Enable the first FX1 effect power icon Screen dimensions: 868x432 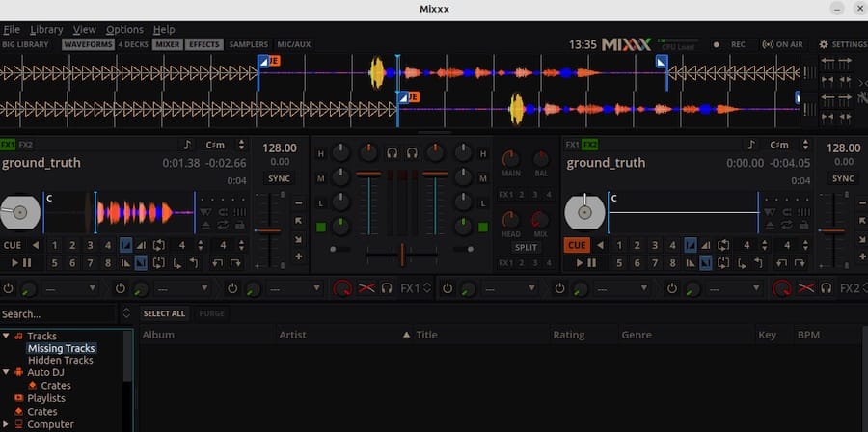click(x=9, y=288)
